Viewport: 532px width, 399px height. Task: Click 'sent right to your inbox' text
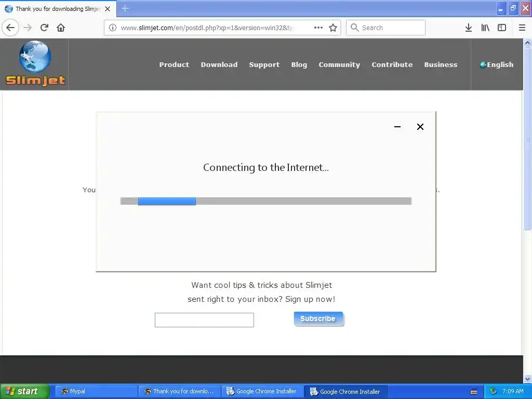(261, 299)
